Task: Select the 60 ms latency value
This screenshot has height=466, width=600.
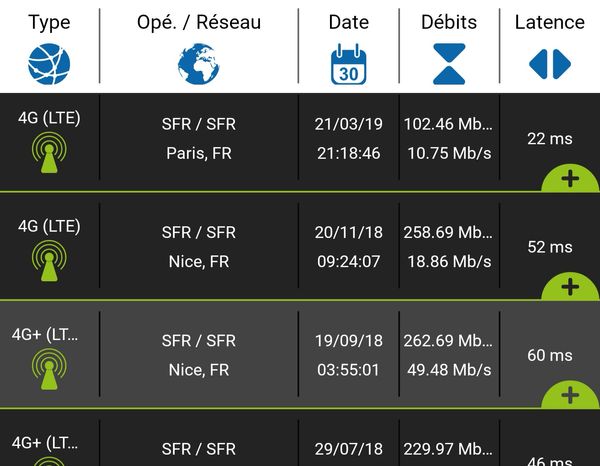Action: pyautogui.click(x=549, y=355)
